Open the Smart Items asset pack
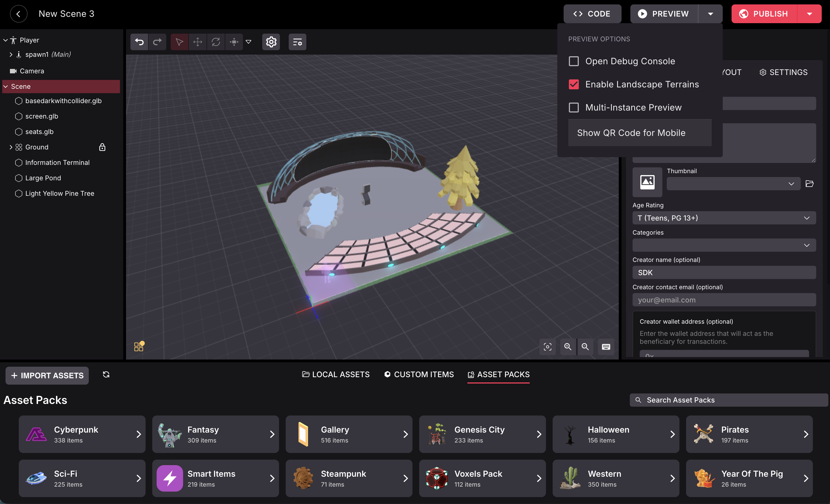Screen dimensions: 830x504 (x=216, y=478)
